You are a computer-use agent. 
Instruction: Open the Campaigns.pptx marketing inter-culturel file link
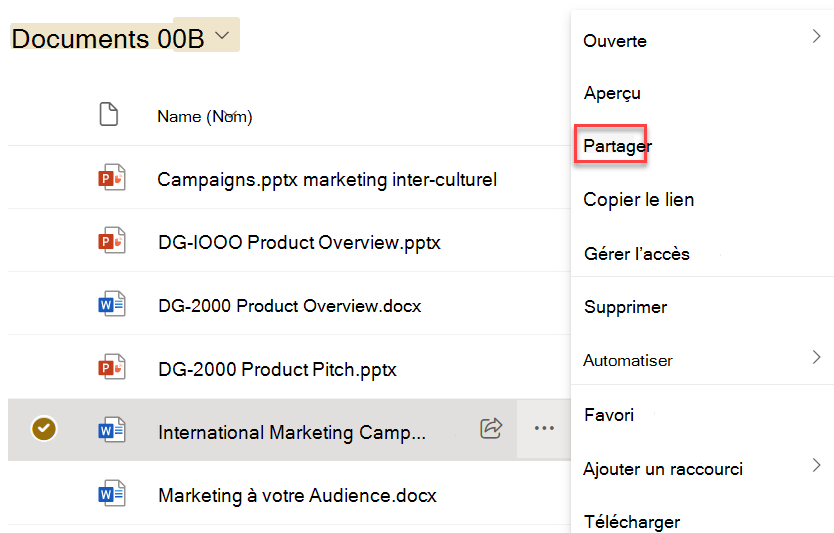327,180
